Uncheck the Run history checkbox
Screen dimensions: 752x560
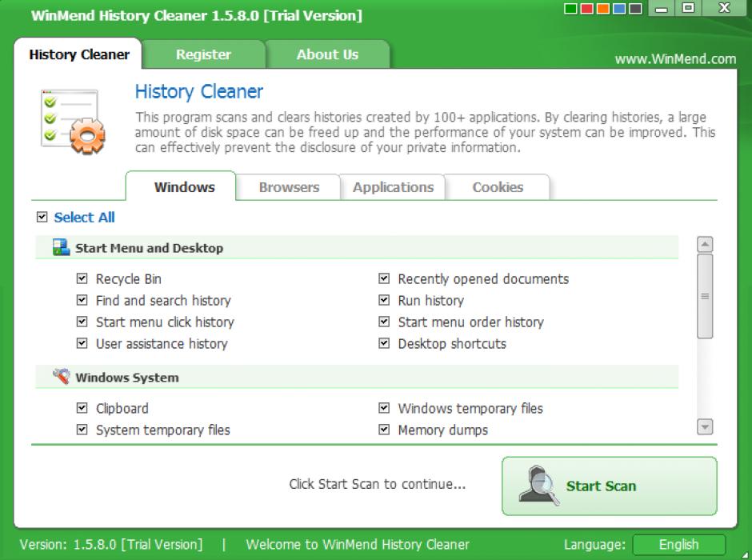[384, 300]
